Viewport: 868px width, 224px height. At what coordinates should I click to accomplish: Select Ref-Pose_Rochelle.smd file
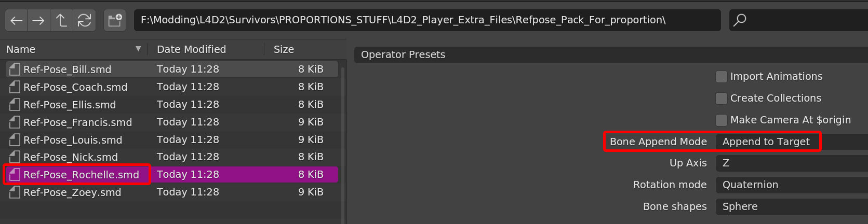coord(81,175)
